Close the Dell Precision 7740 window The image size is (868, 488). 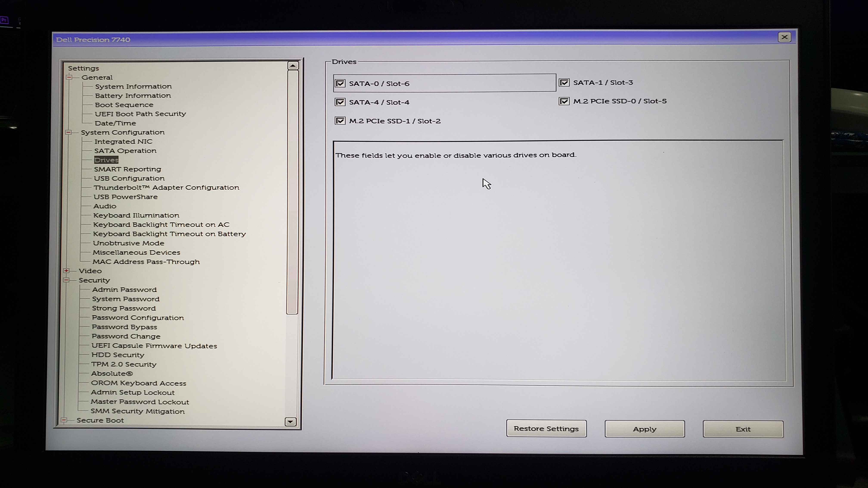pos(784,37)
